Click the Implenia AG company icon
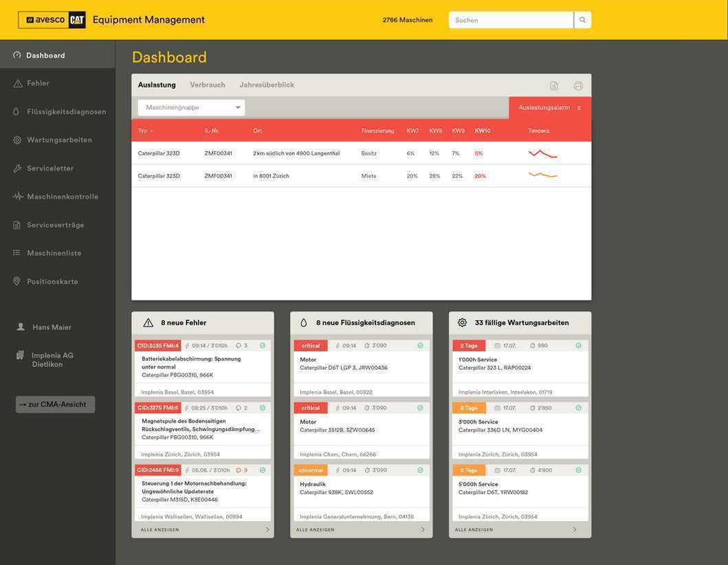Image resolution: width=728 pixels, height=565 pixels. tap(20, 355)
